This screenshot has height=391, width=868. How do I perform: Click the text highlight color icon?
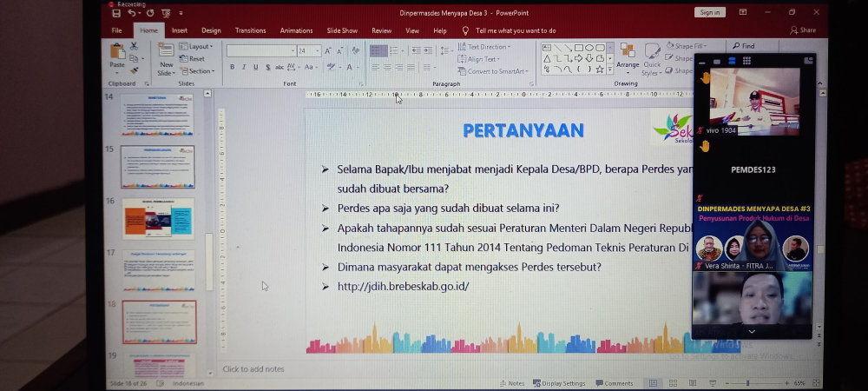click(x=331, y=67)
